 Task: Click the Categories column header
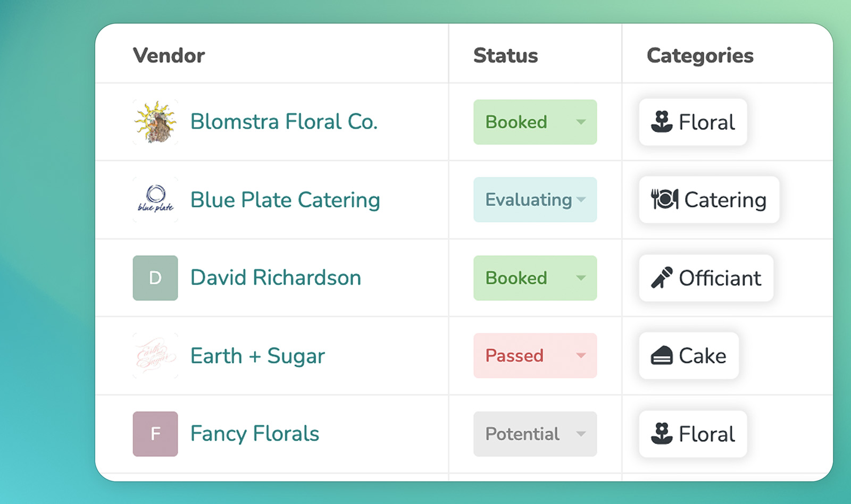coord(700,56)
